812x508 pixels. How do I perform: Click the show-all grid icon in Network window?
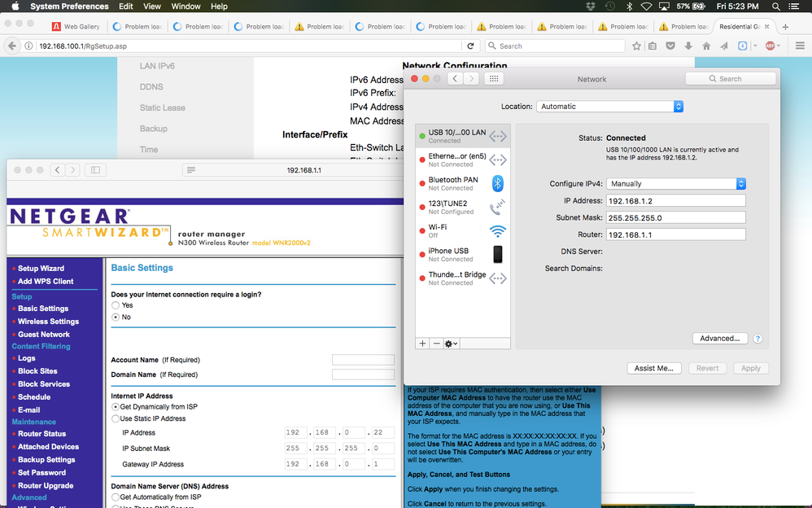pos(493,79)
